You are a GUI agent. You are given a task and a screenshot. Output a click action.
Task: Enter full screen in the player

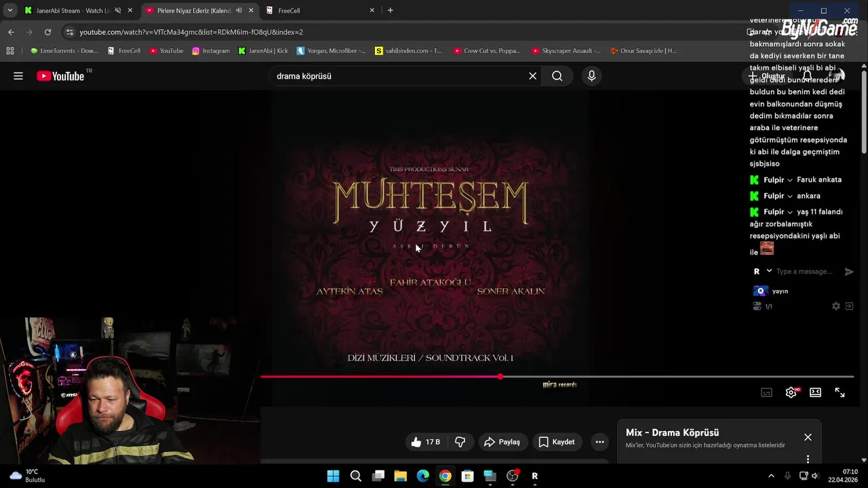coord(840,392)
